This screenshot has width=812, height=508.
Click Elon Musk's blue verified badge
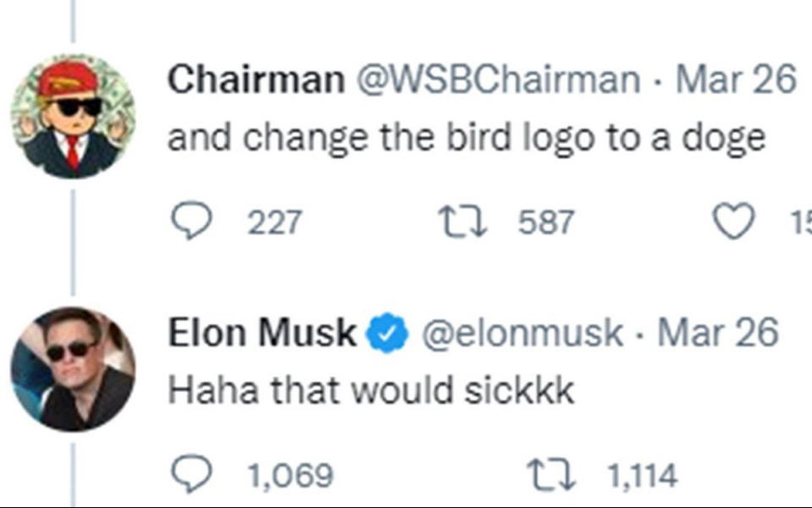tap(387, 334)
